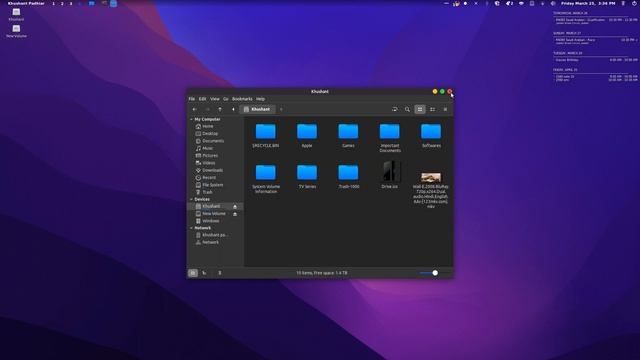This screenshot has height=360, width=640.
Task: Collapse the Network sidebar section
Action: [191, 228]
